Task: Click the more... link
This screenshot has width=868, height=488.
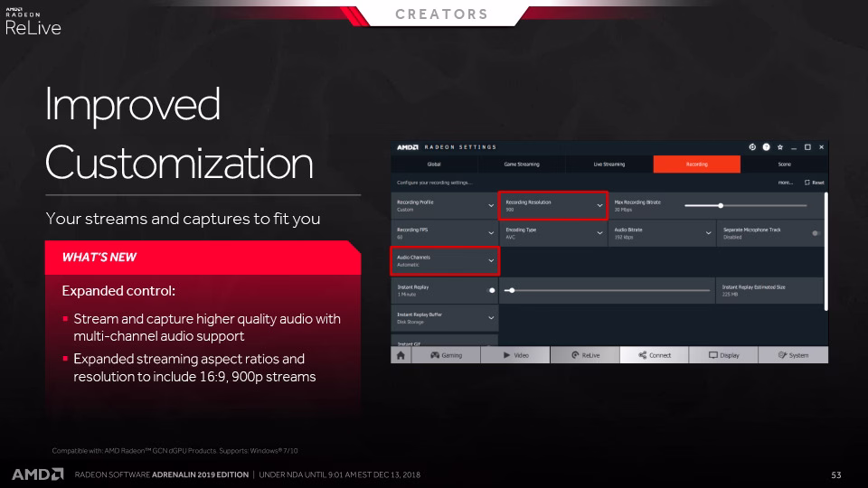Action: (x=785, y=183)
